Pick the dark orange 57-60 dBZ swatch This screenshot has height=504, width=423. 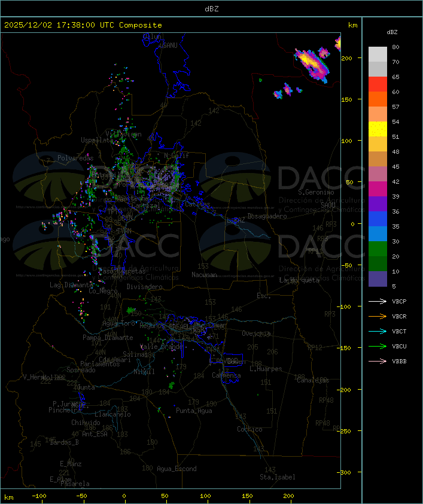378,99
